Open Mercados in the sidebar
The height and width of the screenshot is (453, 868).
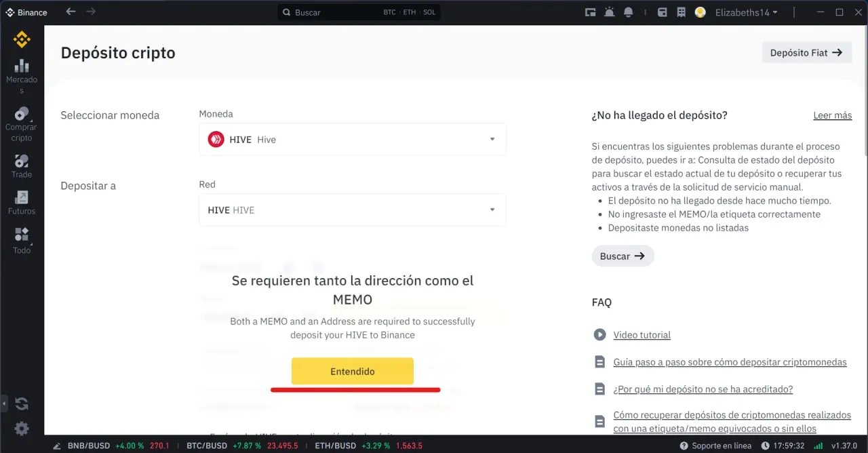tap(22, 77)
